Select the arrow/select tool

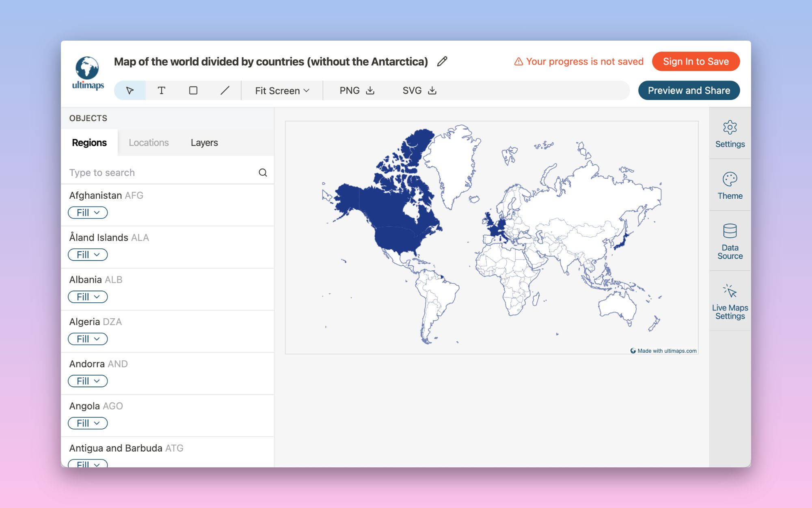coord(130,90)
